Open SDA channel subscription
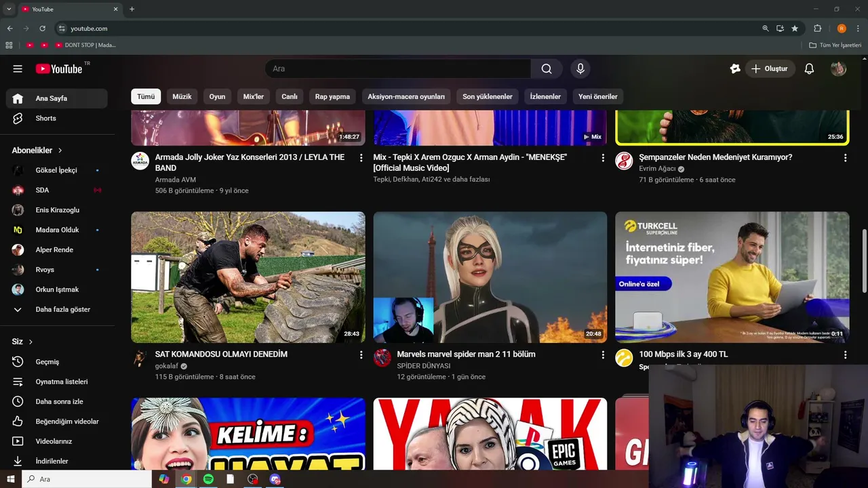The height and width of the screenshot is (488, 868). click(x=57, y=190)
